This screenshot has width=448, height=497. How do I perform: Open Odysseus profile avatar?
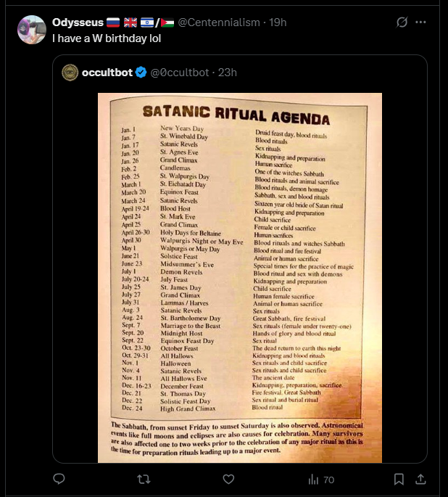[x=32, y=30]
